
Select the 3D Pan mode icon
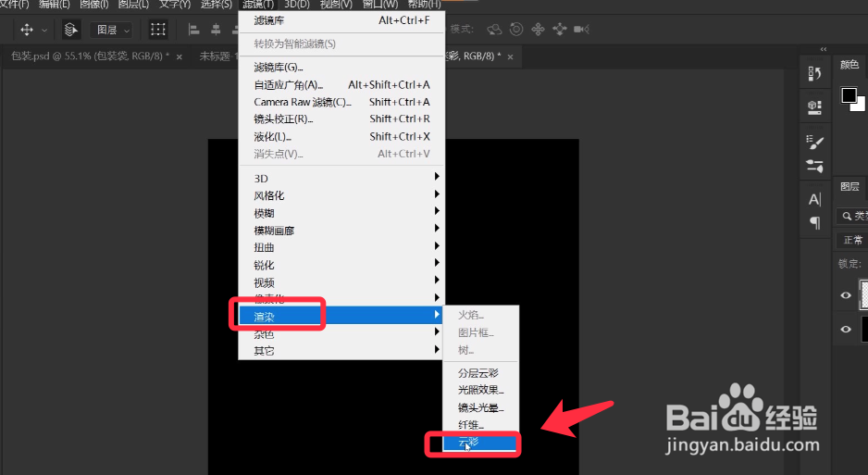pyautogui.click(x=538, y=30)
